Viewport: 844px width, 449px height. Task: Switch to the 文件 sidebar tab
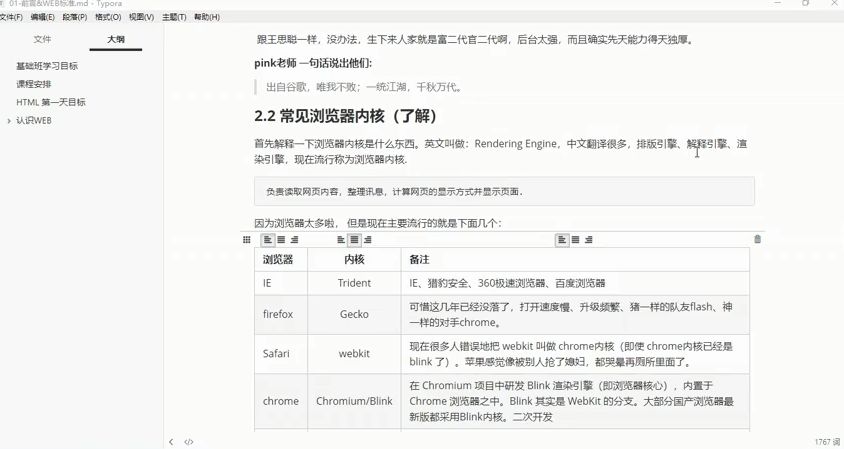click(42, 39)
